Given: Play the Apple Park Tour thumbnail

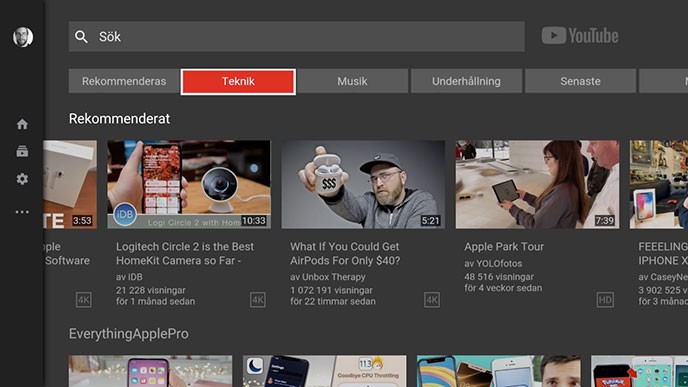Looking at the screenshot, I should [538, 184].
